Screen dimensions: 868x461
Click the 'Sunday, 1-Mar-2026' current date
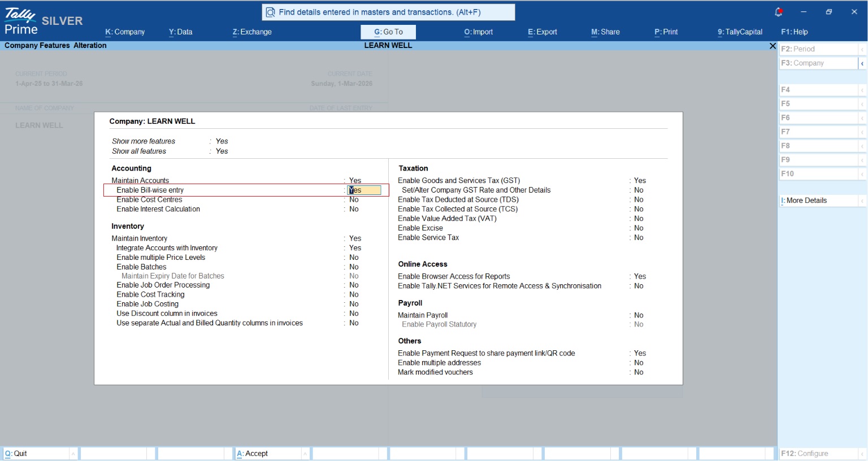[341, 84]
